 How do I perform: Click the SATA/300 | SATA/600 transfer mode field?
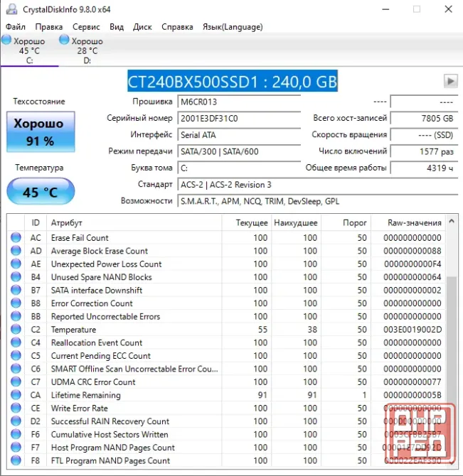click(x=239, y=151)
